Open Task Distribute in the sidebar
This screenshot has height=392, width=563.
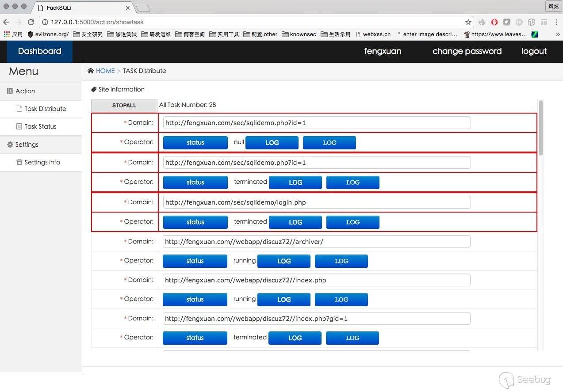[45, 109]
